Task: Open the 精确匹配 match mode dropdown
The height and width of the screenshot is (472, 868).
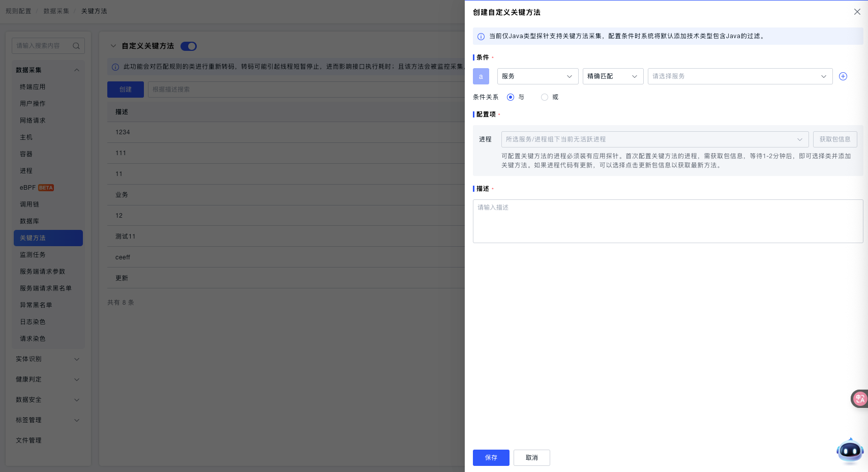Action: (x=613, y=76)
